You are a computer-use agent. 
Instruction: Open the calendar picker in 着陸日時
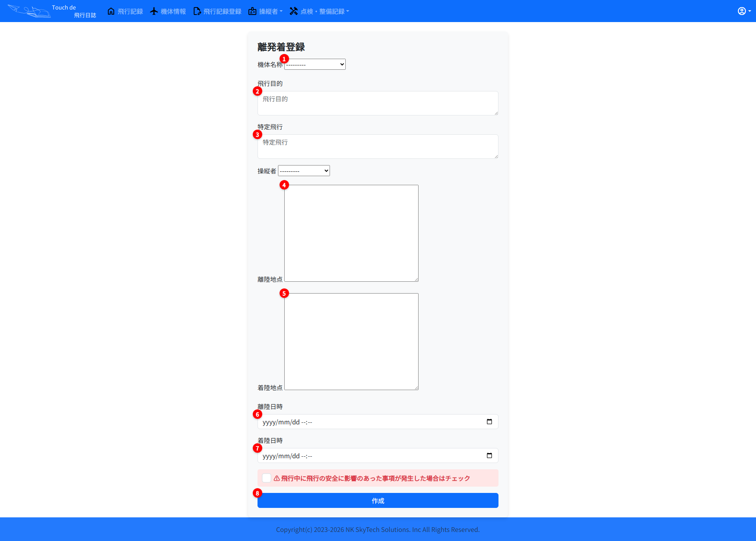[489, 455]
